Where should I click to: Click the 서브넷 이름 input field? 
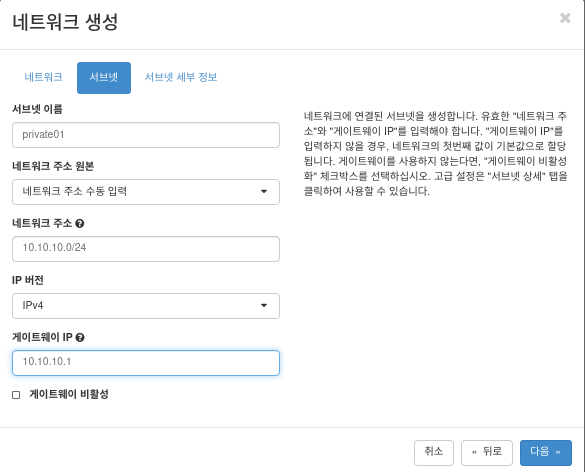tap(146, 135)
